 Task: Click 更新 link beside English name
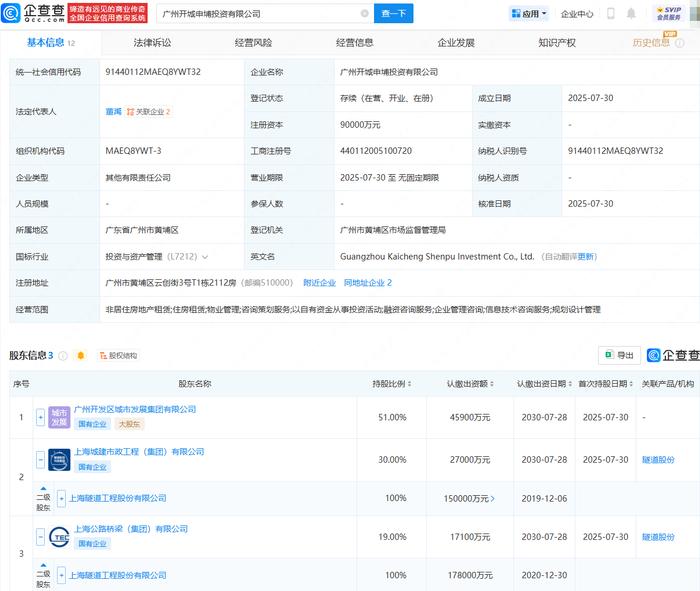pyautogui.click(x=586, y=257)
